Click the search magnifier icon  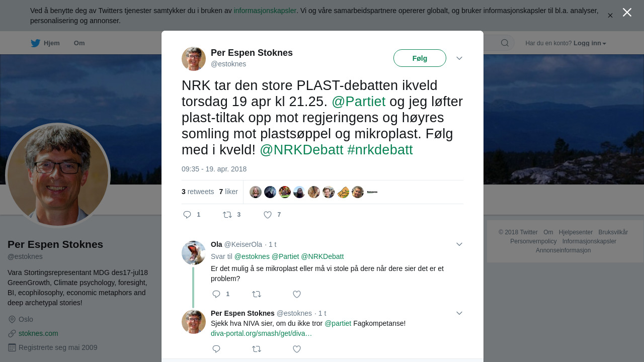tap(505, 43)
